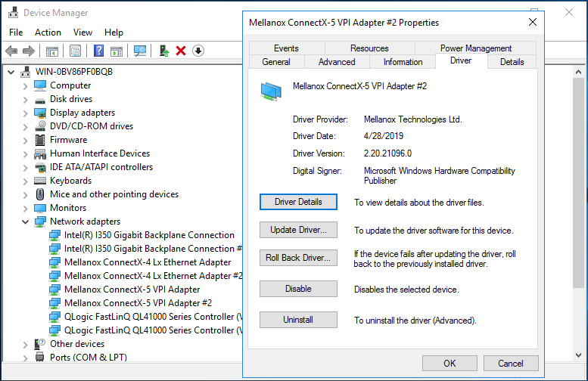The image size is (588, 381).
Task: Click the Update Driver... button
Action: point(298,230)
